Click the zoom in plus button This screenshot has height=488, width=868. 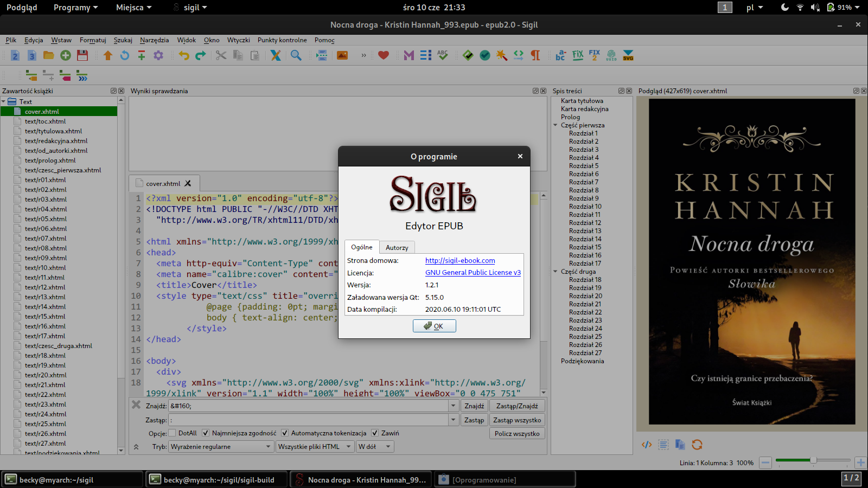tap(860, 463)
